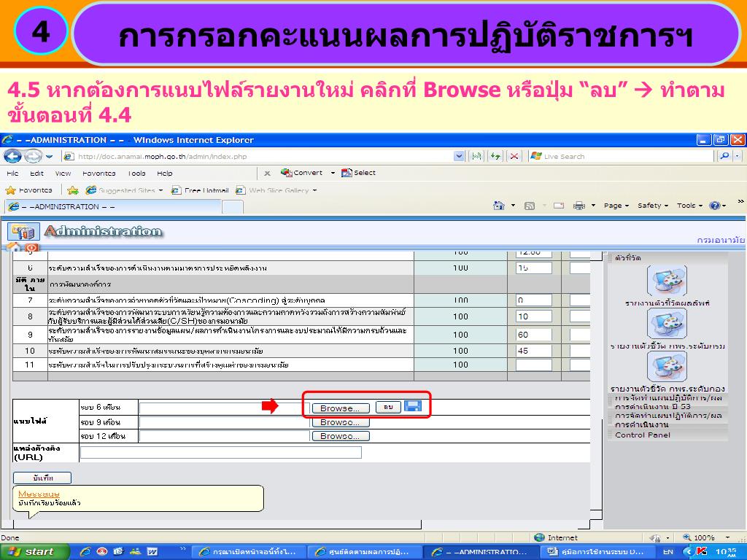Click the RSS Feeds icon
Viewport: 747px width, 560px height.
pos(530,206)
